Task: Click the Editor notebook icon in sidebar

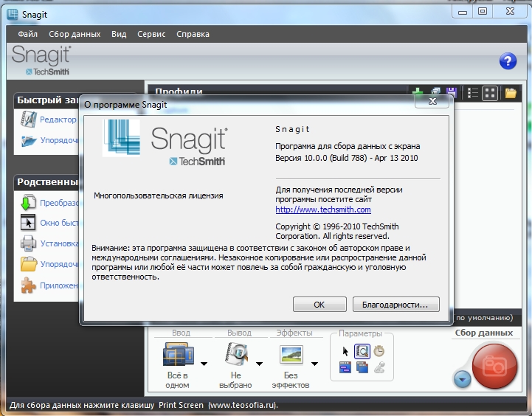Action: coord(29,119)
